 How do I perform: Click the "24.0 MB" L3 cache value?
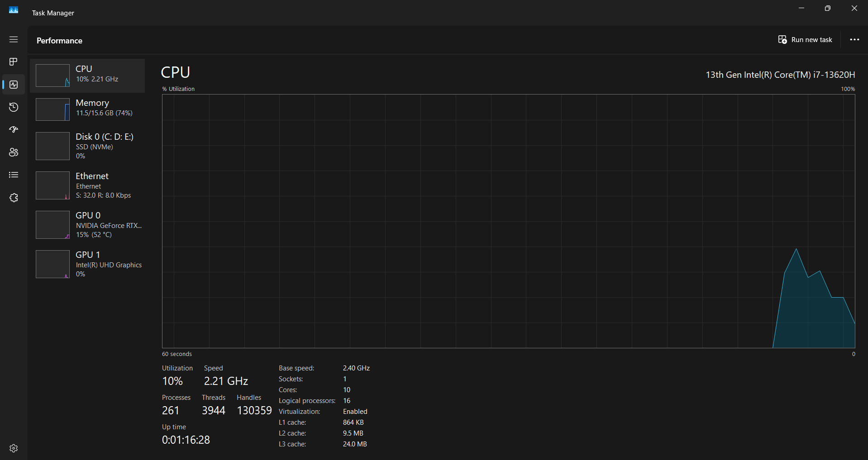355,444
